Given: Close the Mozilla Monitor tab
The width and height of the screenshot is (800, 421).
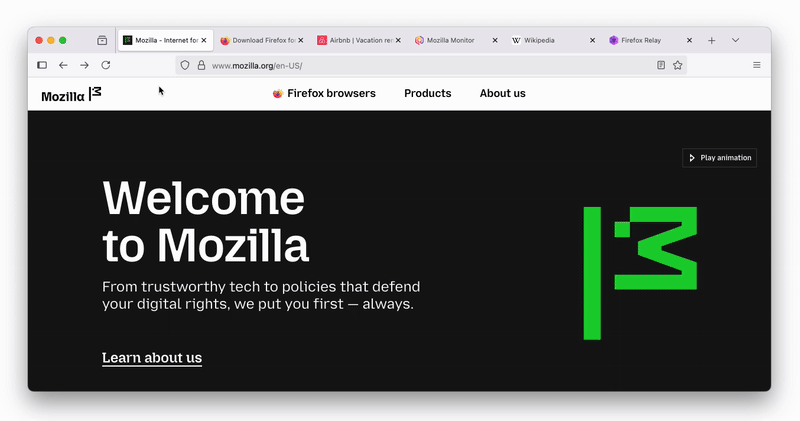Looking at the screenshot, I should [x=495, y=40].
